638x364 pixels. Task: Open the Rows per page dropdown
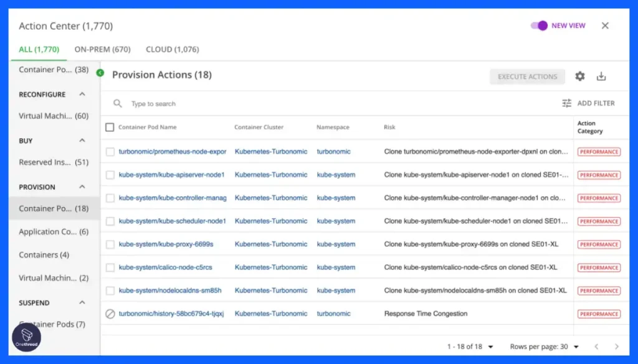pyautogui.click(x=545, y=347)
